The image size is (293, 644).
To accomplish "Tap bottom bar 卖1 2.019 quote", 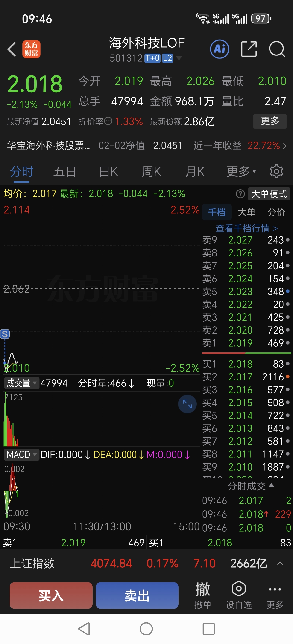I will [73, 543].
